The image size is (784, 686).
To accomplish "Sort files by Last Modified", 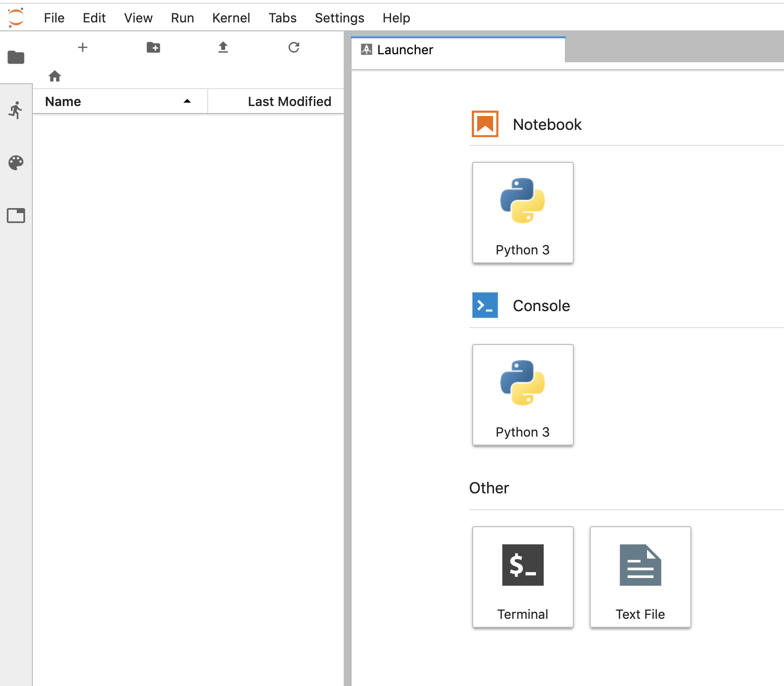I will point(289,102).
